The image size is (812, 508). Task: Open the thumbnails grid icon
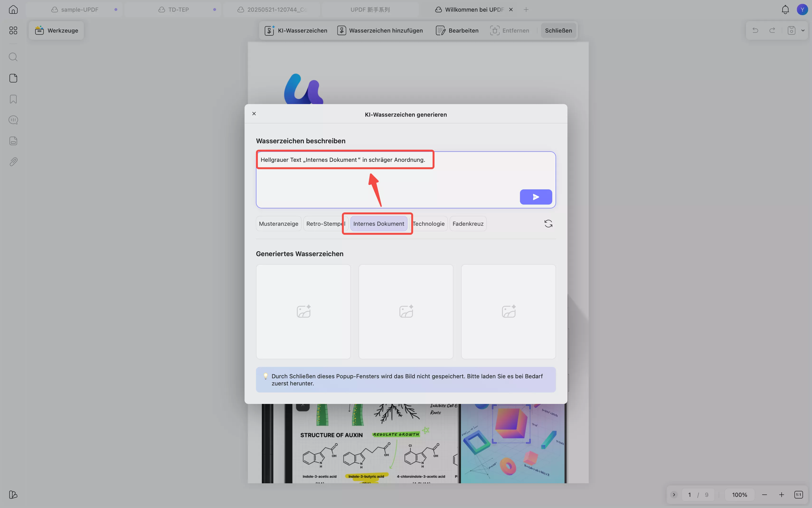click(x=13, y=31)
